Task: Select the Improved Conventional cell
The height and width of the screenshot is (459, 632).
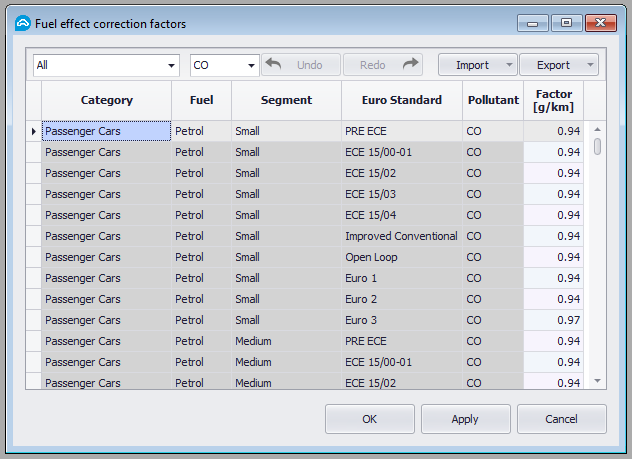Action: point(401,236)
